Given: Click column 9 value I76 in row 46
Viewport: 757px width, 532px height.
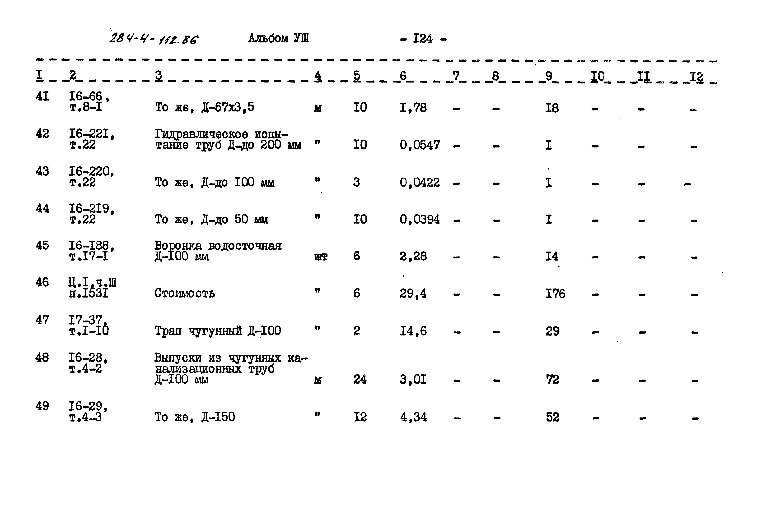Looking at the screenshot, I should pos(547,294).
